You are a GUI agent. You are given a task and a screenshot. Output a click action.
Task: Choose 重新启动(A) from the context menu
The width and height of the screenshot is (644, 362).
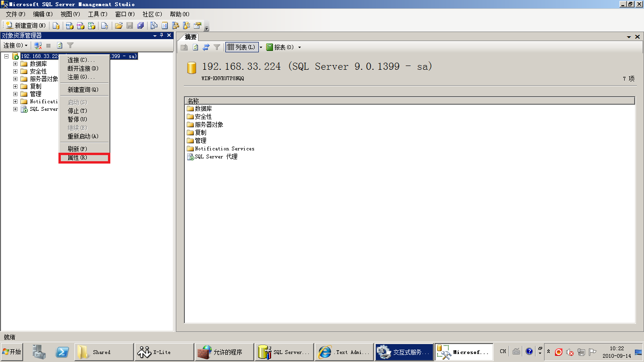(84, 136)
